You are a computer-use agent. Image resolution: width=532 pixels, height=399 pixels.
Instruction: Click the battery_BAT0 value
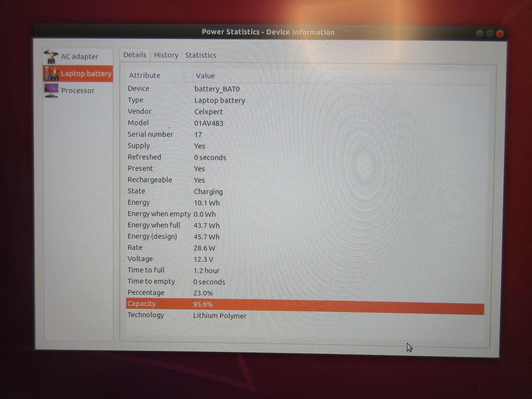click(217, 89)
